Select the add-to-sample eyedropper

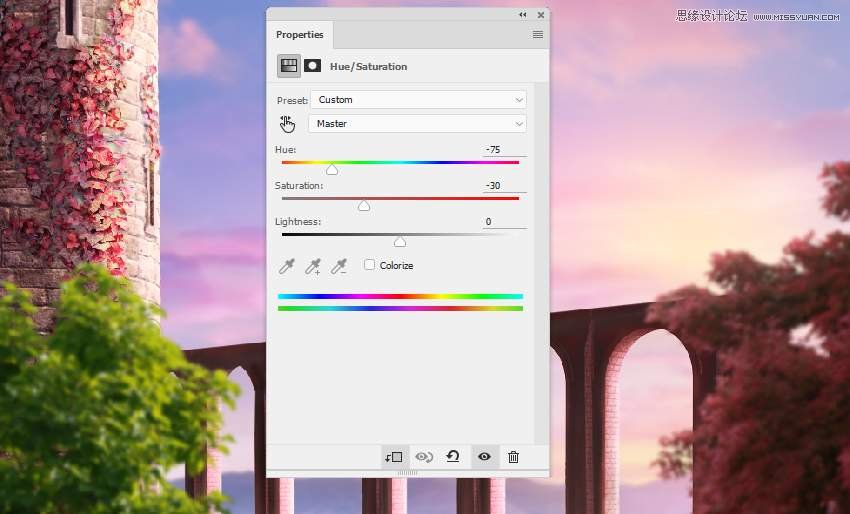(x=313, y=266)
